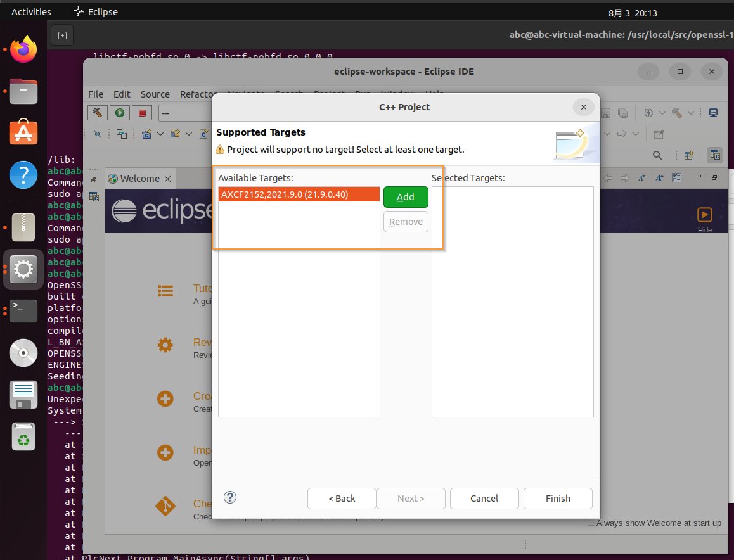
Task: Click the Remove target button
Action: point(406,222)
